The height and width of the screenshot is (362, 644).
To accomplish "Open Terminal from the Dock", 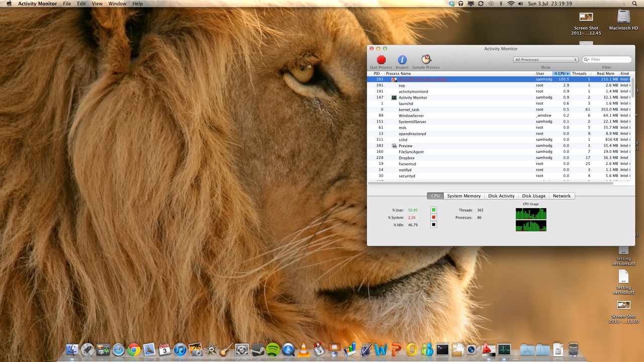I will point(442,349).
